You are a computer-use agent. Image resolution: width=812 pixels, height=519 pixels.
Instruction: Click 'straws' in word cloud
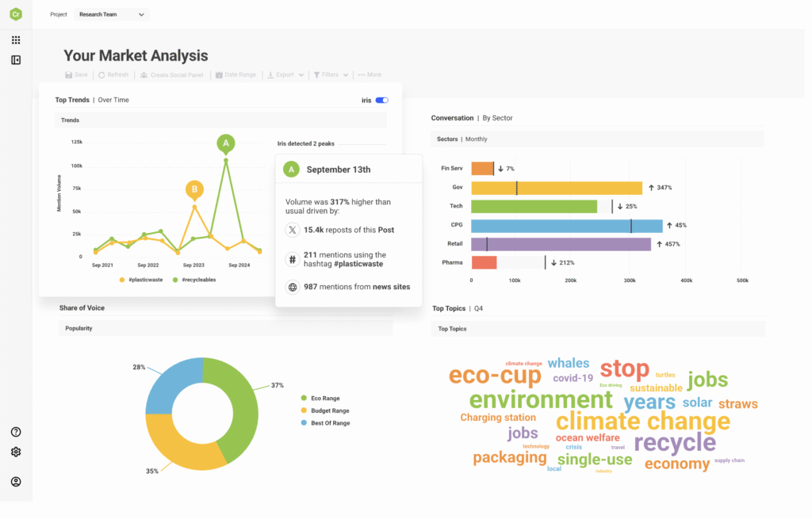[738, 403]
